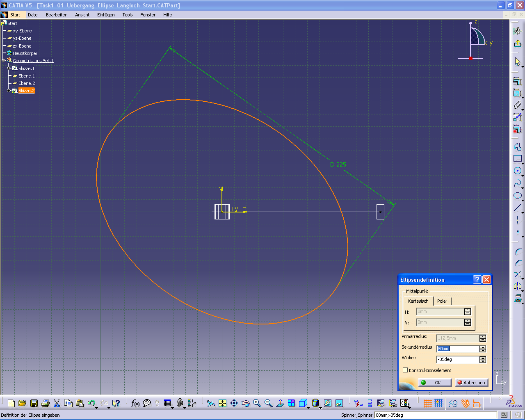Click the Print icon
This screenshot has height=420, width=525.
point(46,403)
